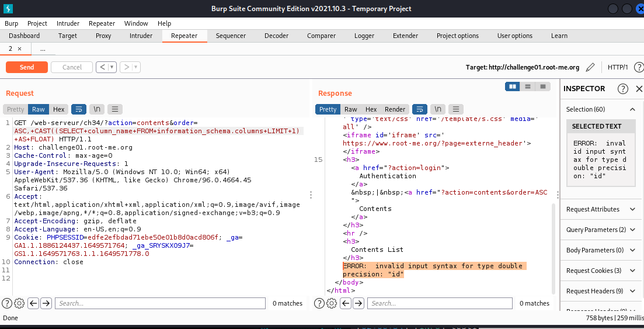644x329 pixels.
Task: Select side-by-side layout view icon
Action: coord(513,86)
